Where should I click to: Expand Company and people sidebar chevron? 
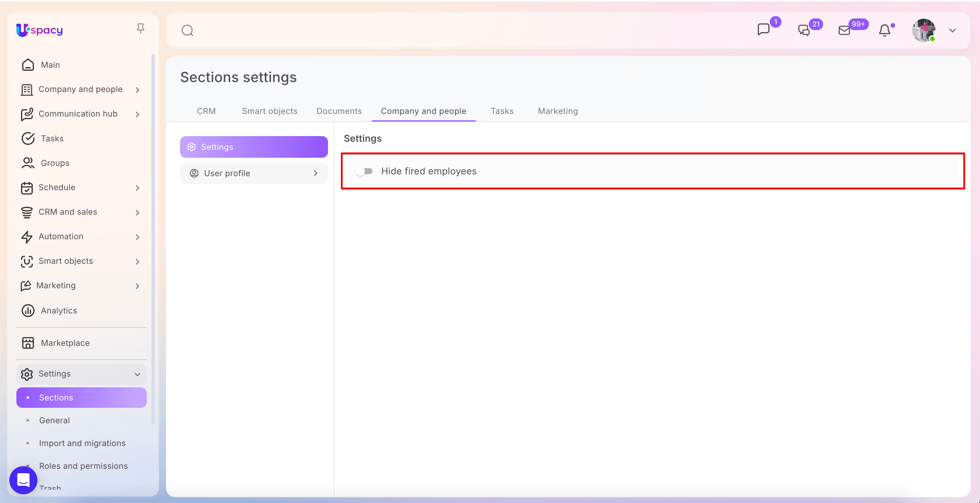[137, 90]
